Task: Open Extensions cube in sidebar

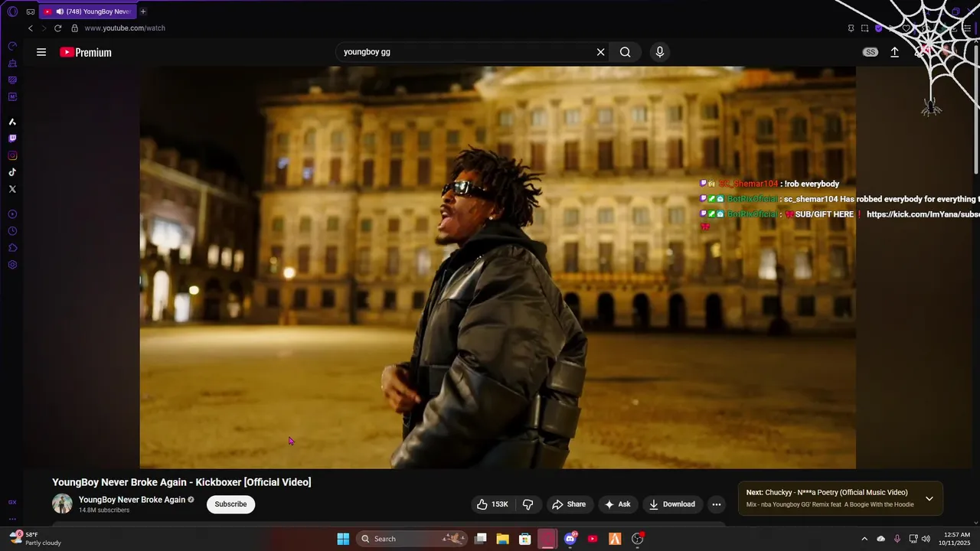Action: pyautogui.click(x=12, y=248)
